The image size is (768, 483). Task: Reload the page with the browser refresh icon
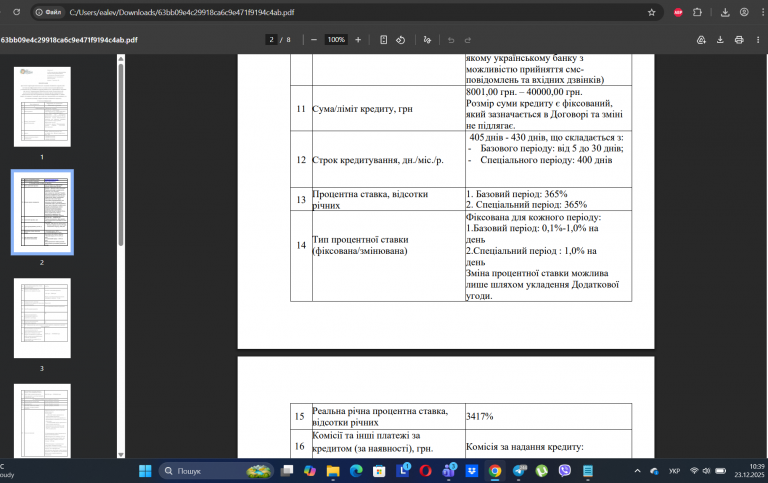click(17, 12)
